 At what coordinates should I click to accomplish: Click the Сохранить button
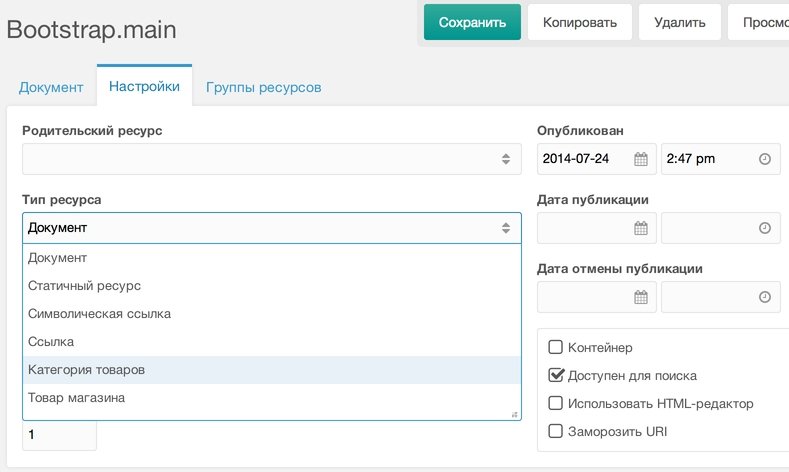472,22
